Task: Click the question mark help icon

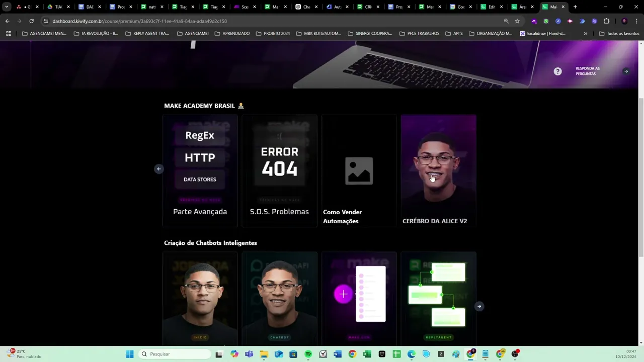Action: (x=557, y=71)
